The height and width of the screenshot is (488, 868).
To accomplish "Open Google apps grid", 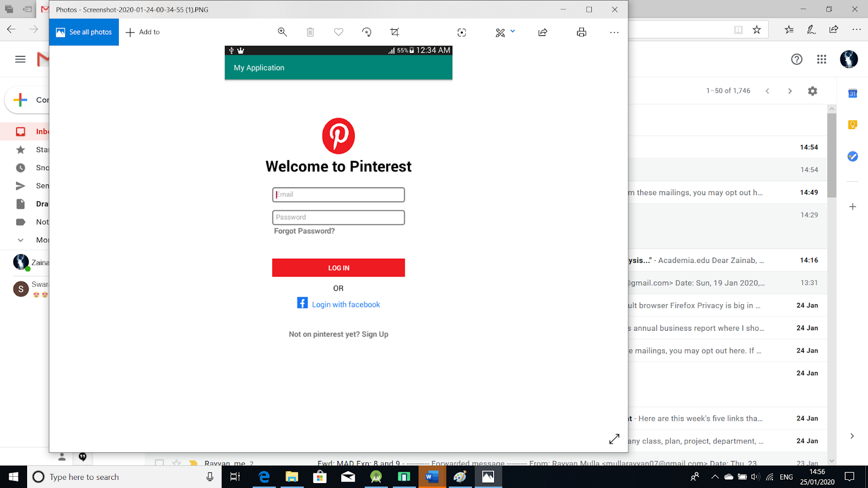I will tap(821, 59).
